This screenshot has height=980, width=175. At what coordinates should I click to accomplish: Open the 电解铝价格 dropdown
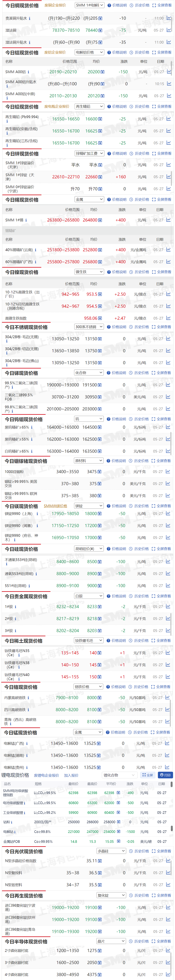click(x=89, y=53)
